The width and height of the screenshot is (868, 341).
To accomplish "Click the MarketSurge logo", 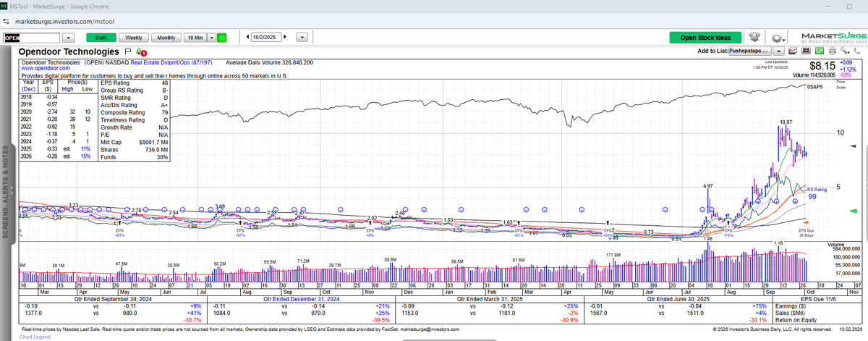I will pyautogui.click(x=834, y=38).
